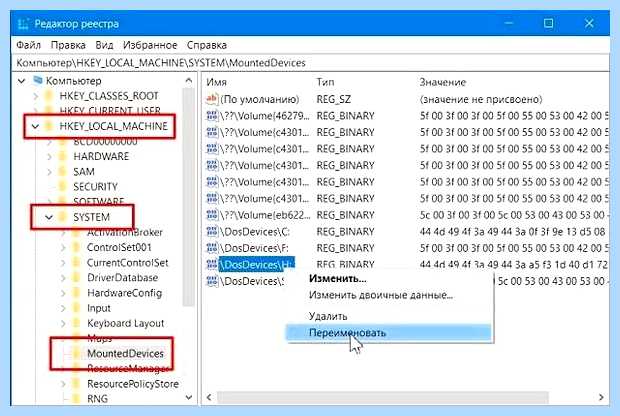Click the tree pane scroll up arrow
Viewport: 620px width, 416px height.
click(x=189, y=81)
